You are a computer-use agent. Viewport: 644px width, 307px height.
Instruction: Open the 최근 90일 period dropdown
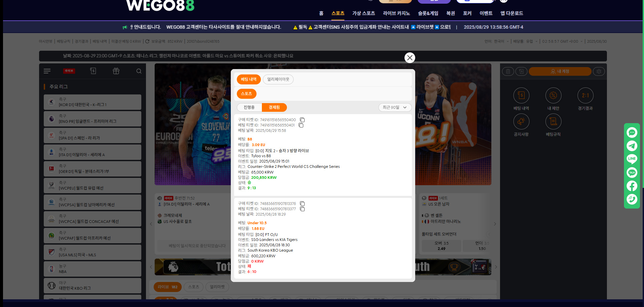(395, 107)
